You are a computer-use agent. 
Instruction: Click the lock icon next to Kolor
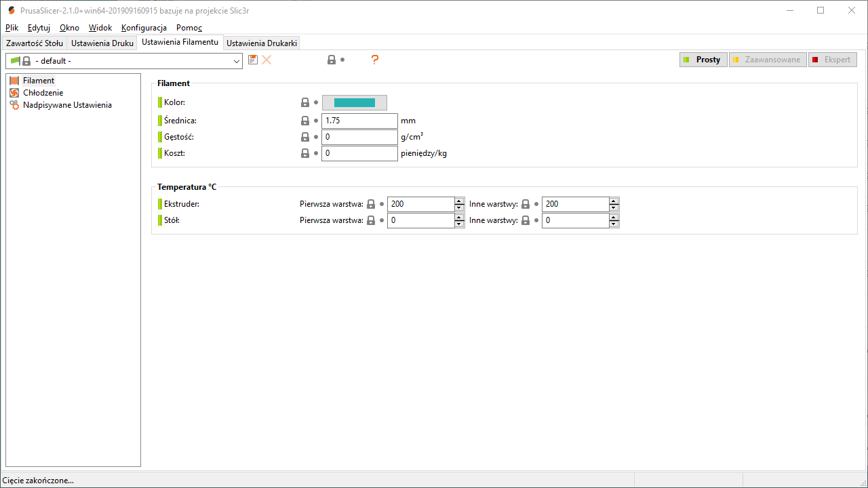pyautogui.click(x=305, y=103)
